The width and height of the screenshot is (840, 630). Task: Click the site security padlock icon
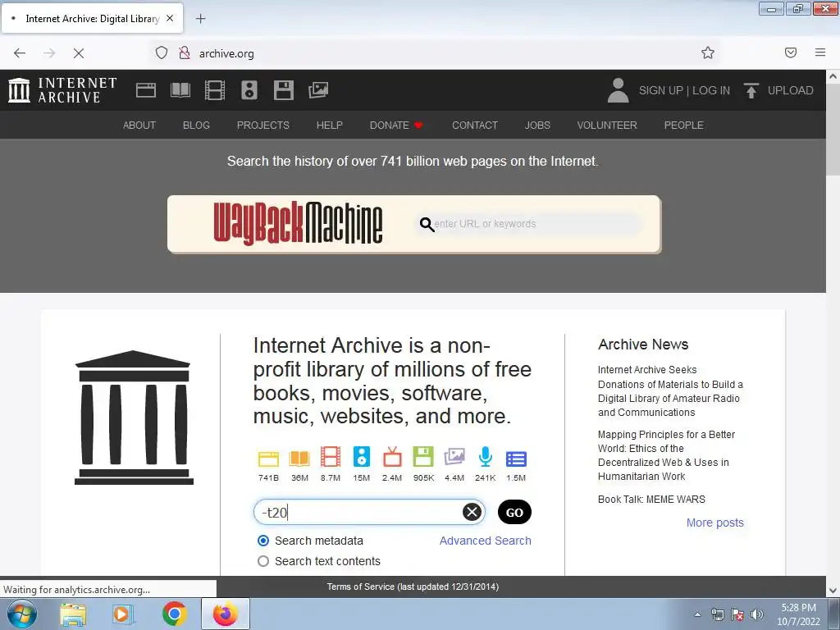click(185, 52)
